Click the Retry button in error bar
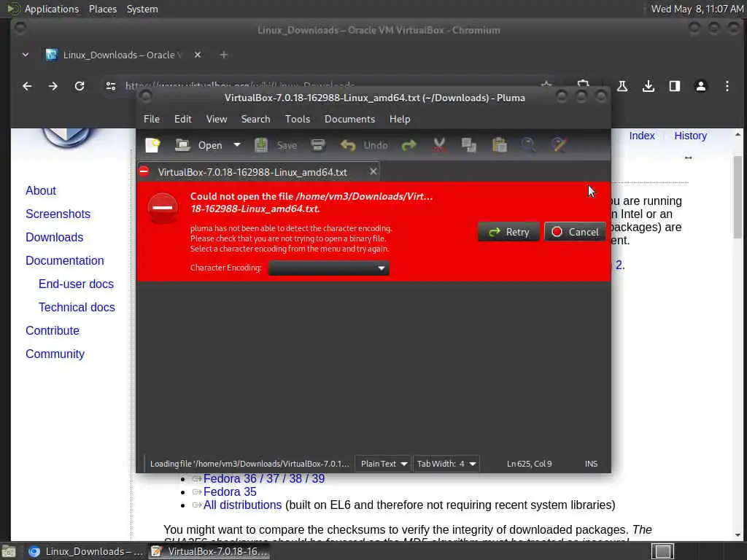This screenshot has width=747, height=560. coord(508,232)
